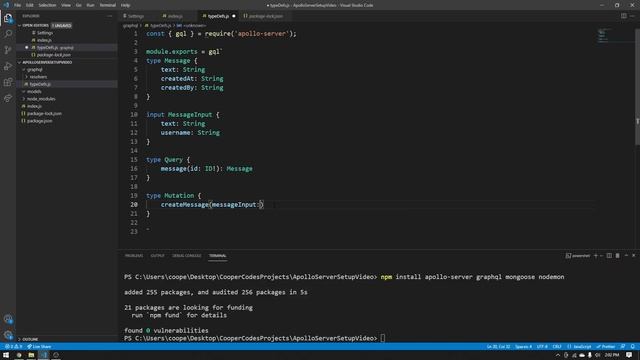This screenshot has width=640, height=360.
Task: Click the File Explorer taskbar icon
Action: click(x=31, y=355)
